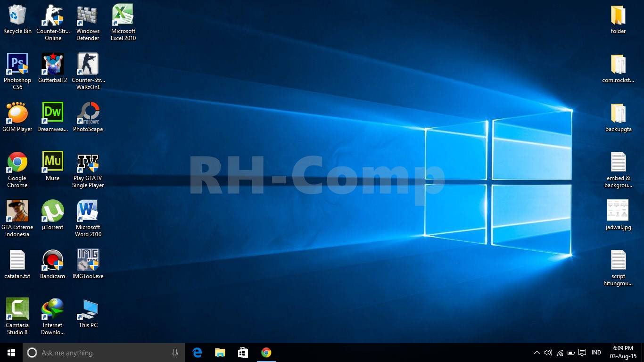This screenshot has height=362, width=644.
Task: Open the Action Center notifications
Action: tap(582, 353)
